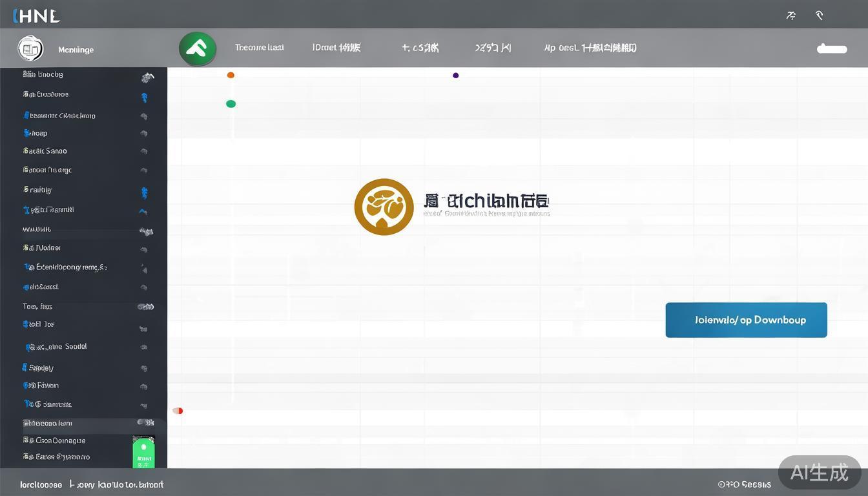868x496 pixels.
Task: Click the blue icon left of the 'hoap' item
Action: point(27,133)
